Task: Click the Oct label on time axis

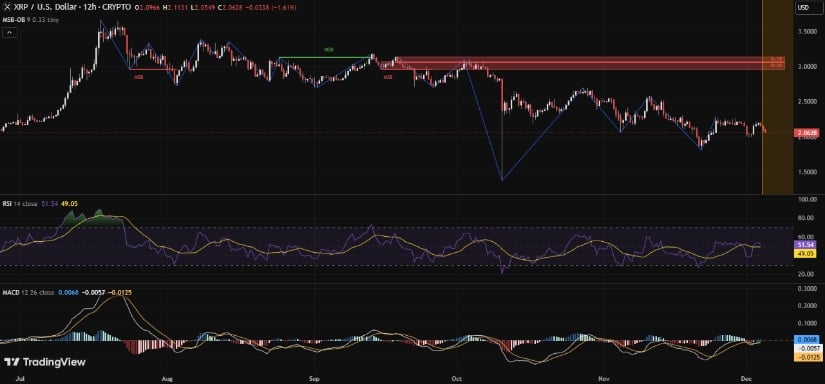Action: 457,378
